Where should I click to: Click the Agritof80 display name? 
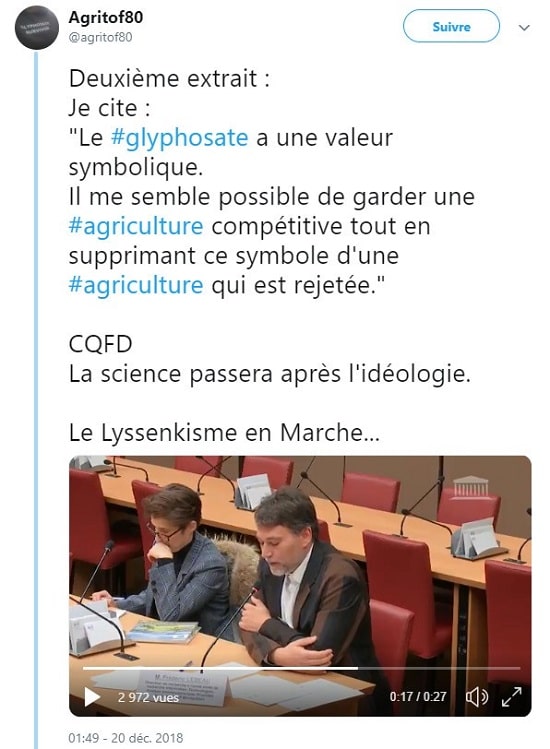(106, 17)
